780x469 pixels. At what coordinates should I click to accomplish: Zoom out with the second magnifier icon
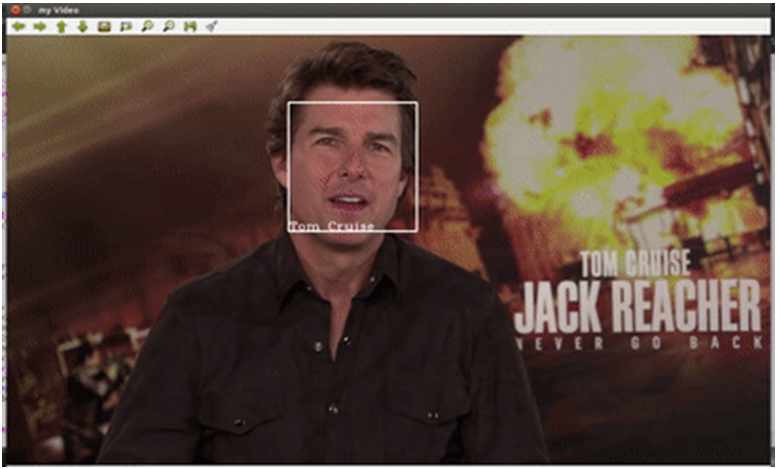[169, 26]
